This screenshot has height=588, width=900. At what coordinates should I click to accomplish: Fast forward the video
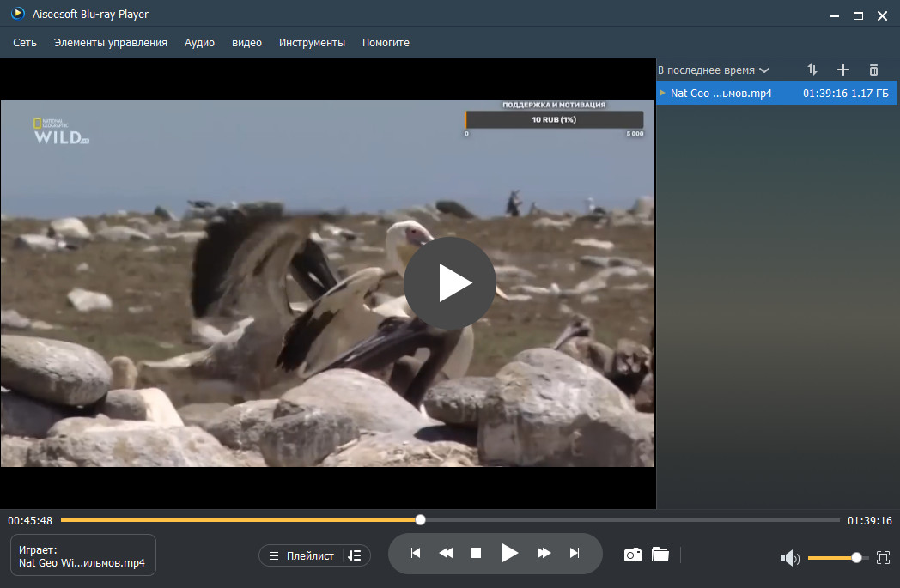544,553
